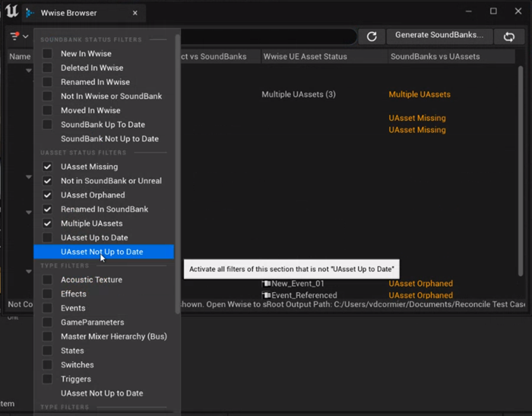The width and height of the screenshot is (532, 416).
Task: Select UAsset Not Up to Date menu entry
Action: pyautogui.click(x=102, y=252)
